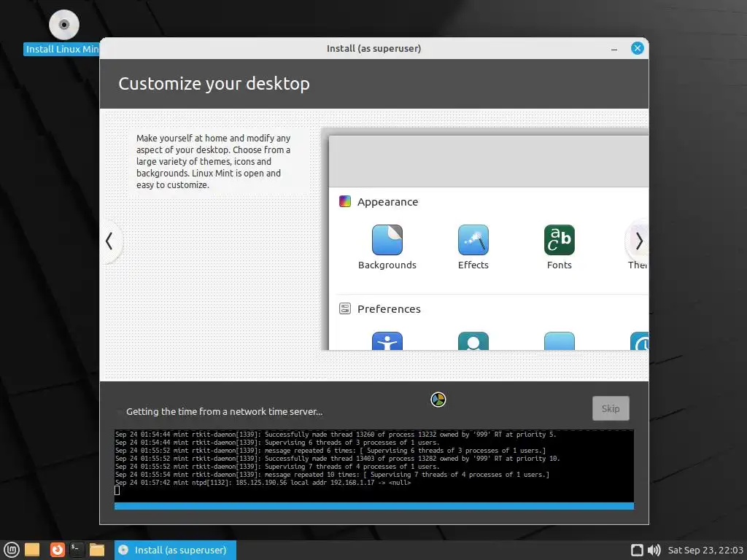Open the volume control in the tray

(654, 550)
